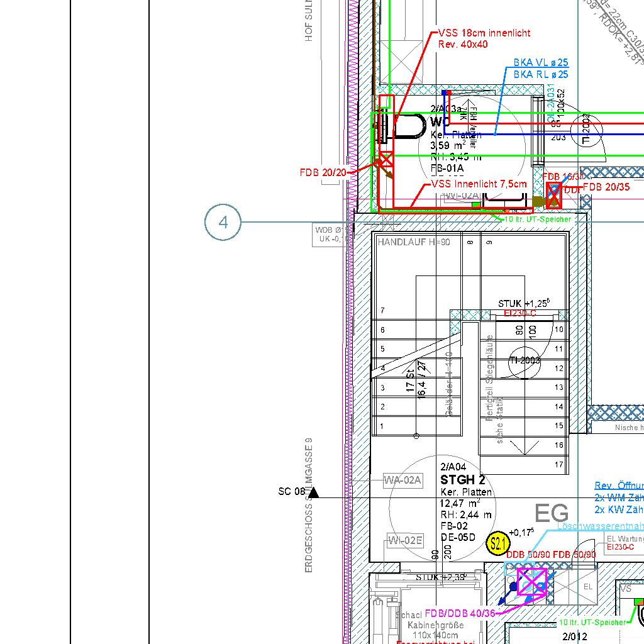The width and height of the screenshot is (644, 644).
Task: Select the magenta crossed FDB/DDB 40/36 box
Action: tap(531, 581)
